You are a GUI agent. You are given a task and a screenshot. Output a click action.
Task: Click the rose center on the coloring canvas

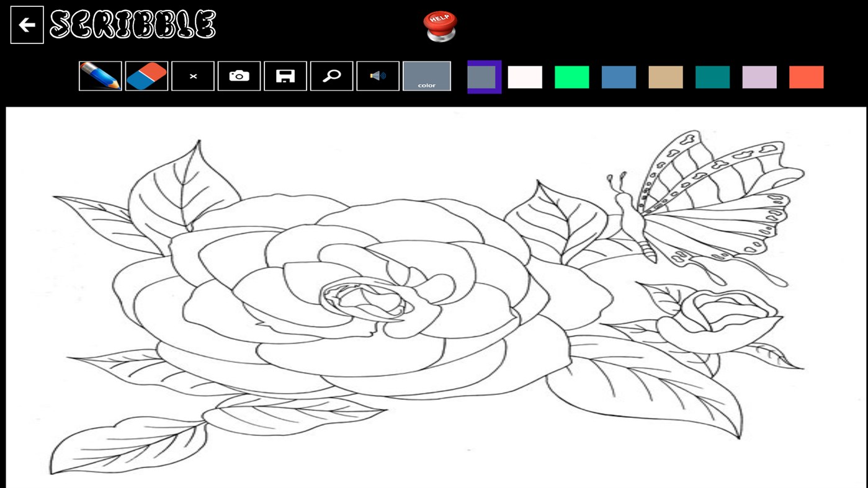(366, 298)
